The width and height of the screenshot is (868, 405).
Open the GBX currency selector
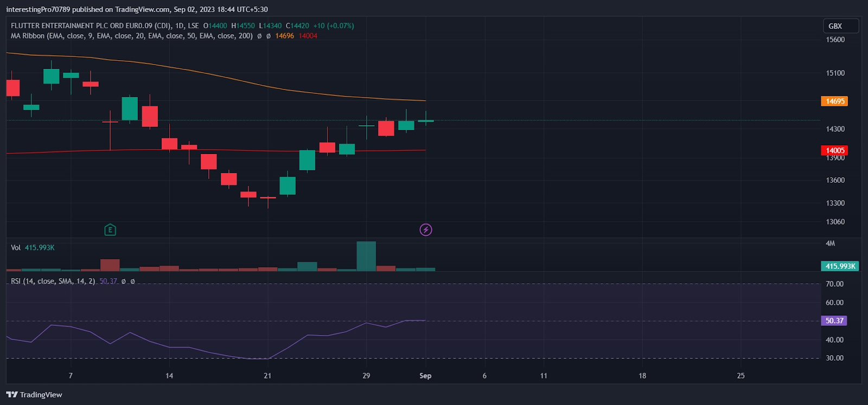(x=840, y=26)
